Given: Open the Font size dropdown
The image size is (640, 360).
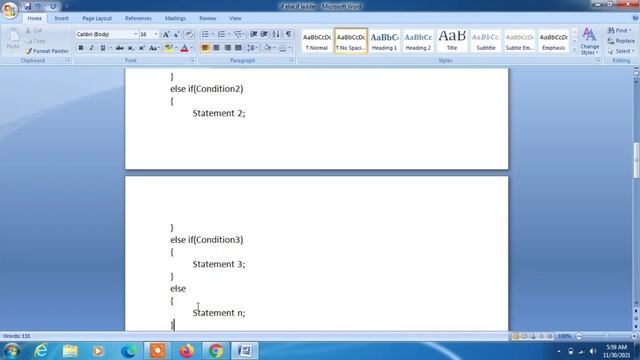Looking at the screenshot, I should tap(156, 35).
